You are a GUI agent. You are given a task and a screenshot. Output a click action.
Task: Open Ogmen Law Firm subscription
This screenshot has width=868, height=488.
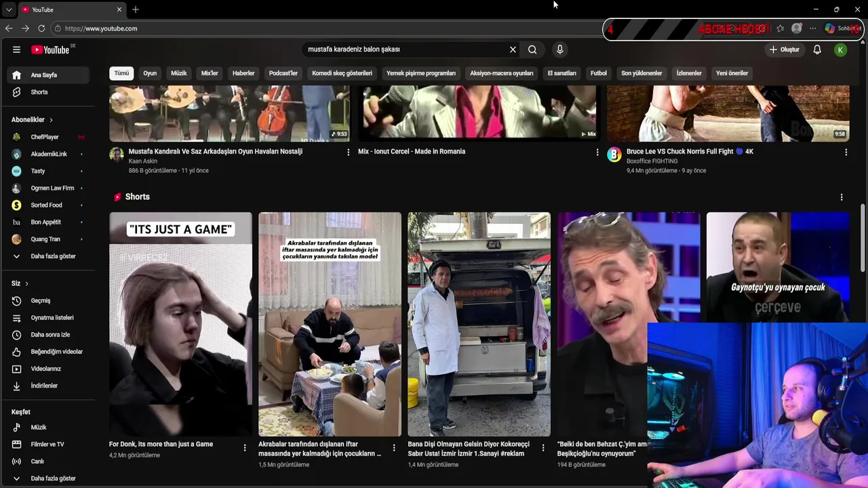click(48, 188)
